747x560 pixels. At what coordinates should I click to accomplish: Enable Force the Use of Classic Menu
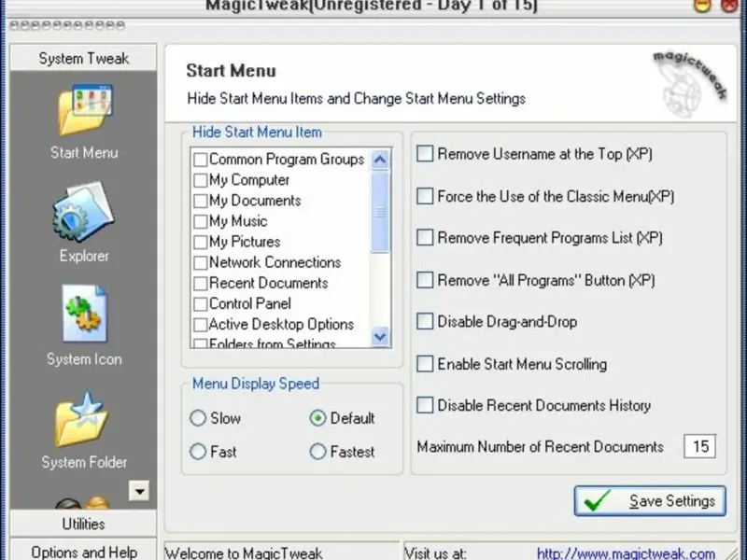425,196
